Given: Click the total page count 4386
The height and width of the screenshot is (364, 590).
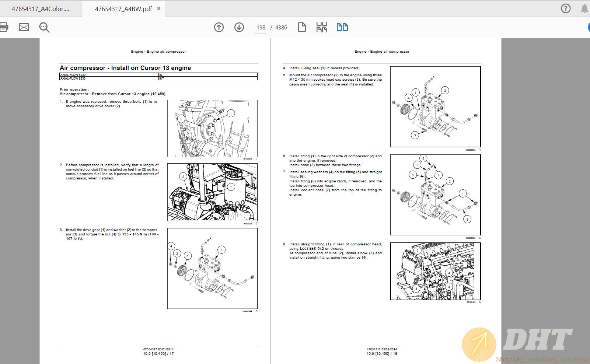Looking at the screenshot, I should click(281, 28).
